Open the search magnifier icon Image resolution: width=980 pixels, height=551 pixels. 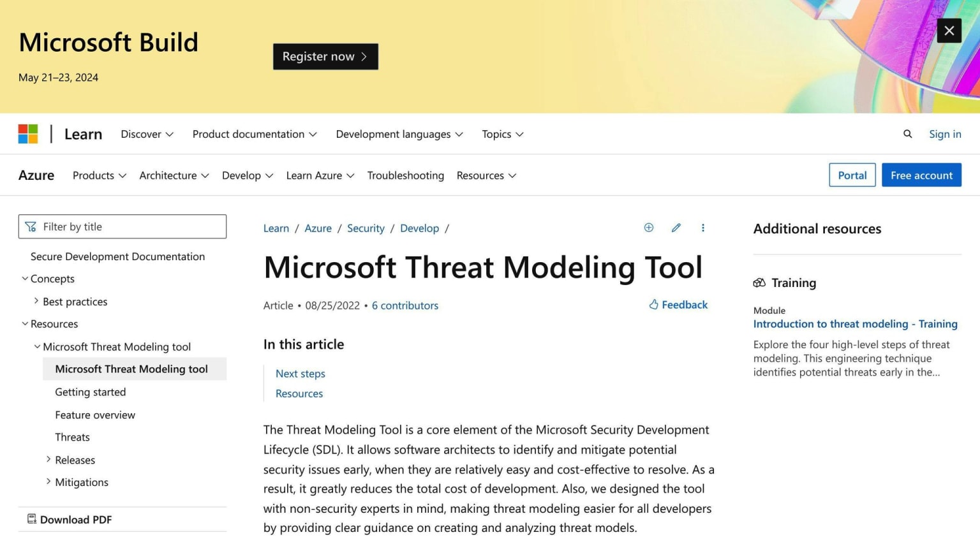coord(907,134)
